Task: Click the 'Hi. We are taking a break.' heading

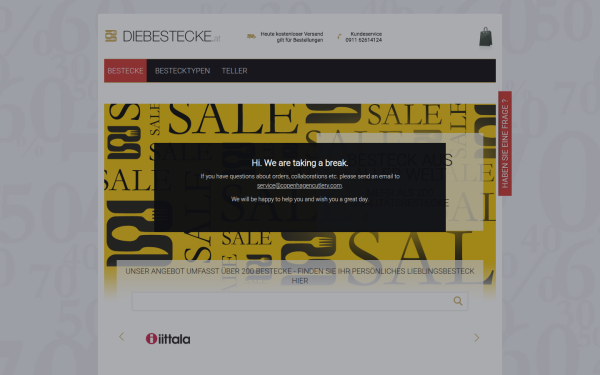Action: pyautogui.click(x=300, y=163)
